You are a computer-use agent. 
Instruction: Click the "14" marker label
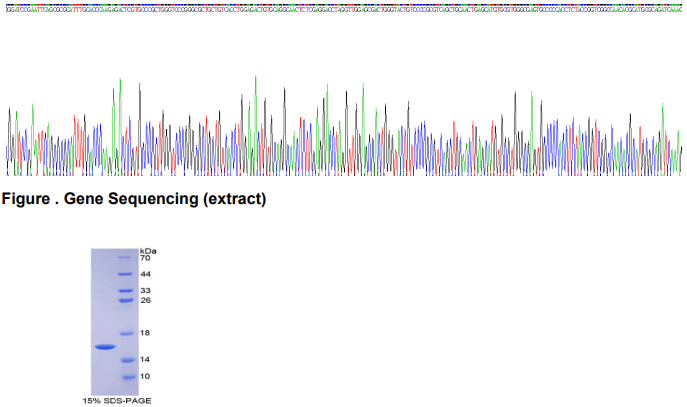145,360
